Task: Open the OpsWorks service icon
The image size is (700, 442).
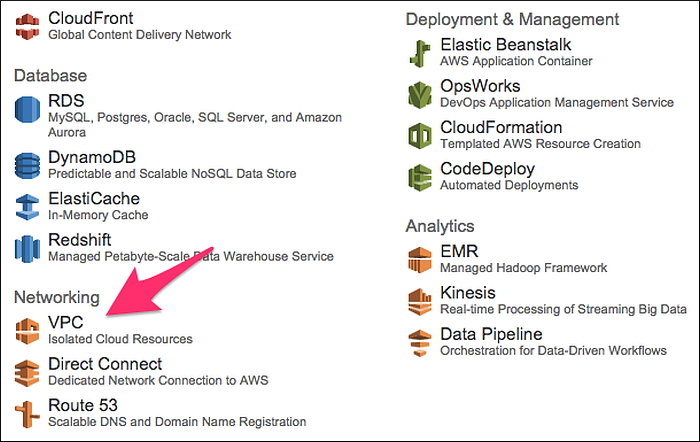Action: click(x=420, y=95)
